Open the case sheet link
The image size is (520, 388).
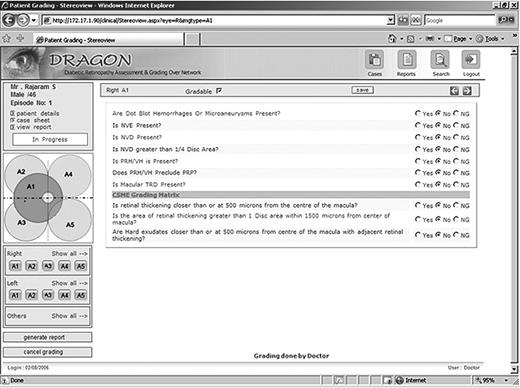[x=33, y=120]
